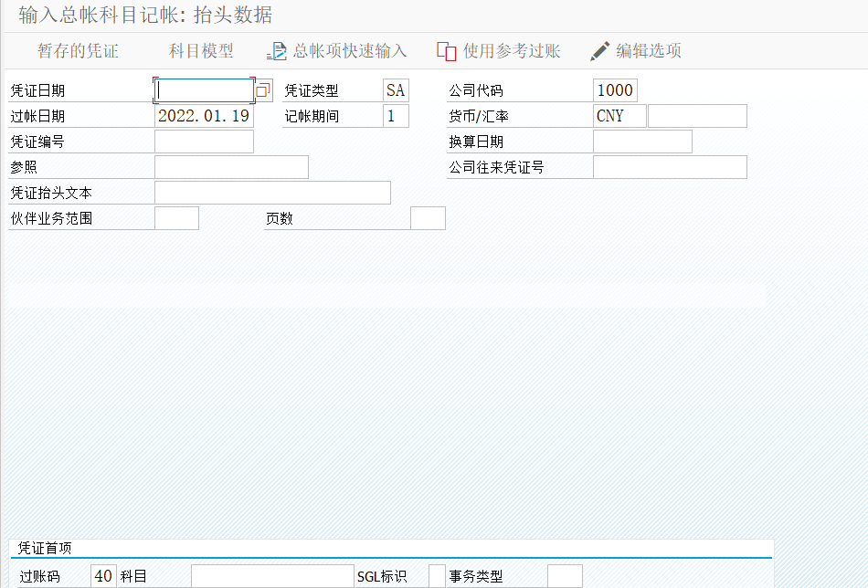Click the 总帐项快速输入 document icon

pyautogui.click(x=277, y=51)
